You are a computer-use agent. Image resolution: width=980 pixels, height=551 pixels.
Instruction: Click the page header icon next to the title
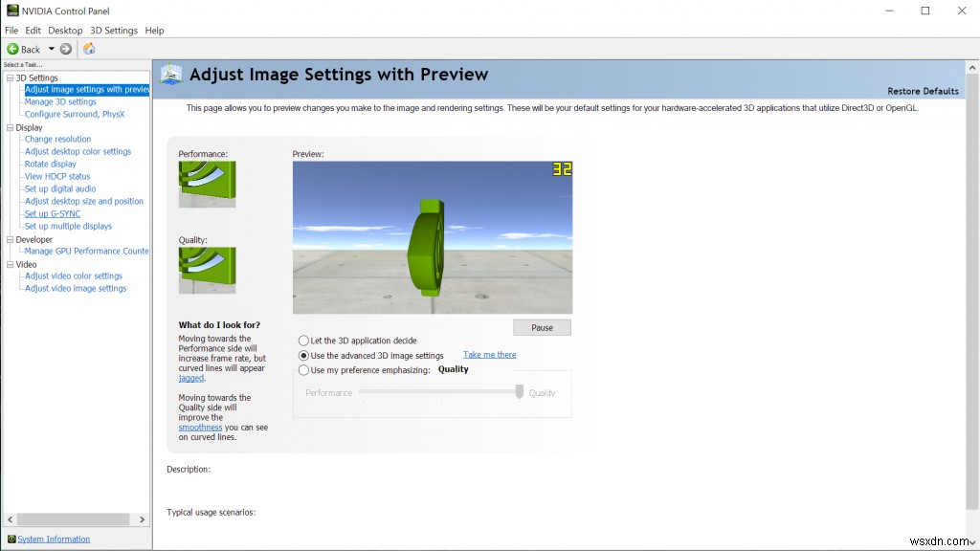click(171, 74)
